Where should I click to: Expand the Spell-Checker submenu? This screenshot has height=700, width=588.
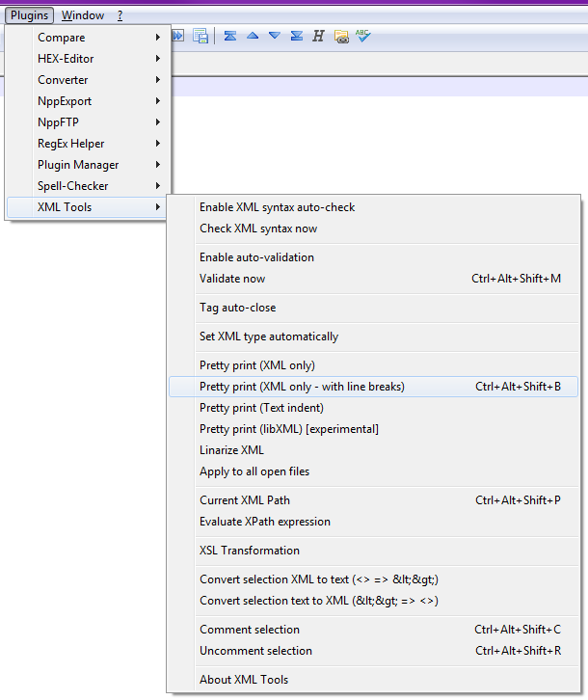tap(88, 186)
